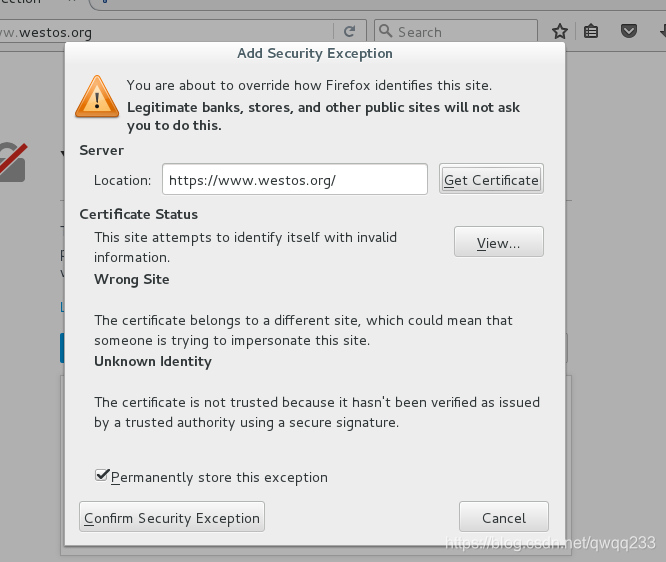Screen dimensions: 666x562
Task: Click the magnifier icon in the search bar
Action: pyautogui.click(x=385, y=31)
